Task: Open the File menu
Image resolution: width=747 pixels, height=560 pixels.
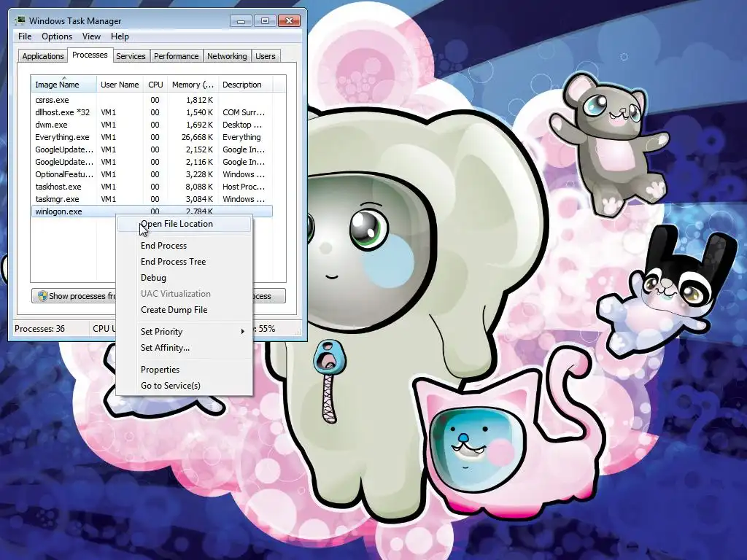Action: [x=25, y=36]
